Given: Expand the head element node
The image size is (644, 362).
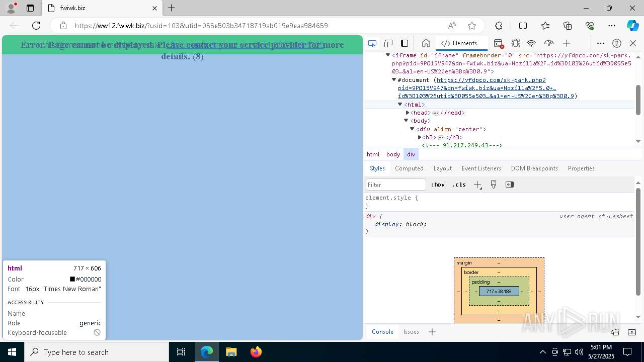Looking at the screenshot, I should [408, 113].
